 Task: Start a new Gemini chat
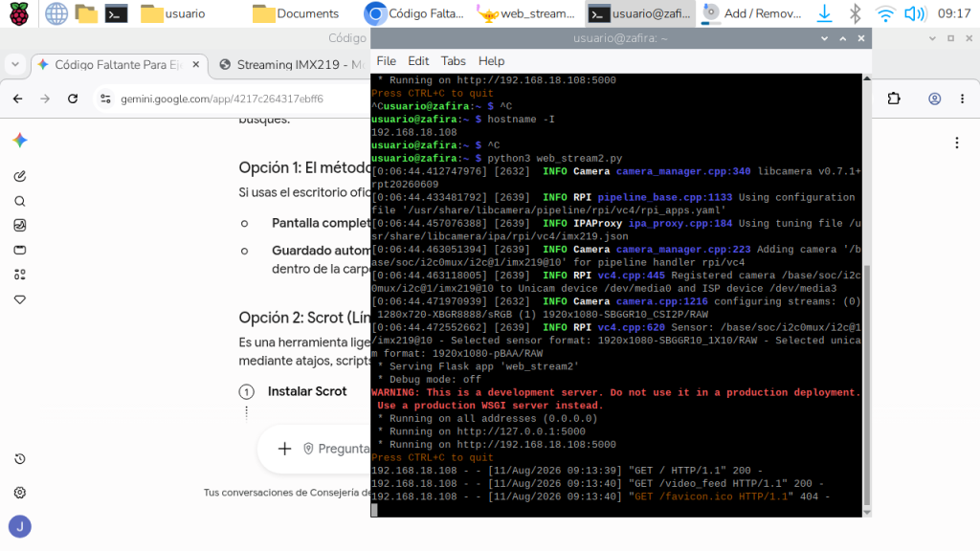click(20, 176)
